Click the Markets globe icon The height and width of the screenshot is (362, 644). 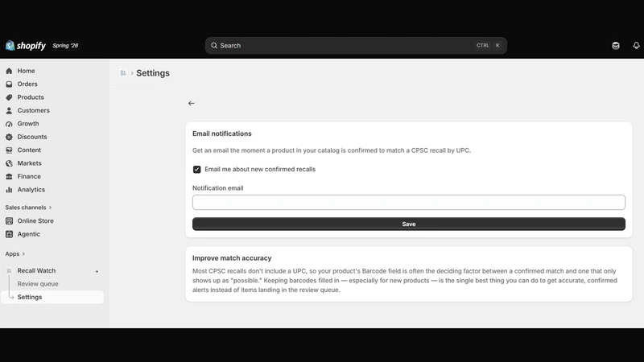click(x=9, y=163)
